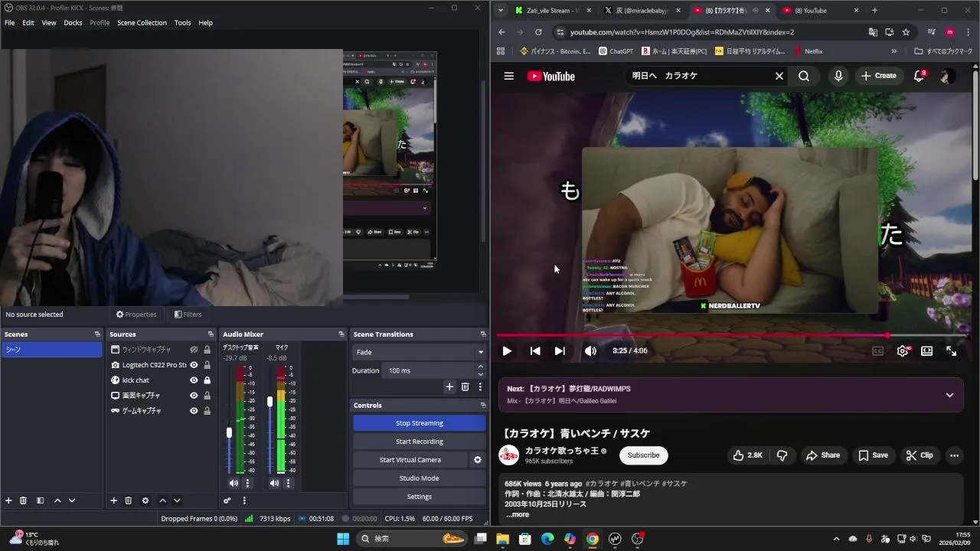Seek on the YouTube red progress bar

point(731,335)
